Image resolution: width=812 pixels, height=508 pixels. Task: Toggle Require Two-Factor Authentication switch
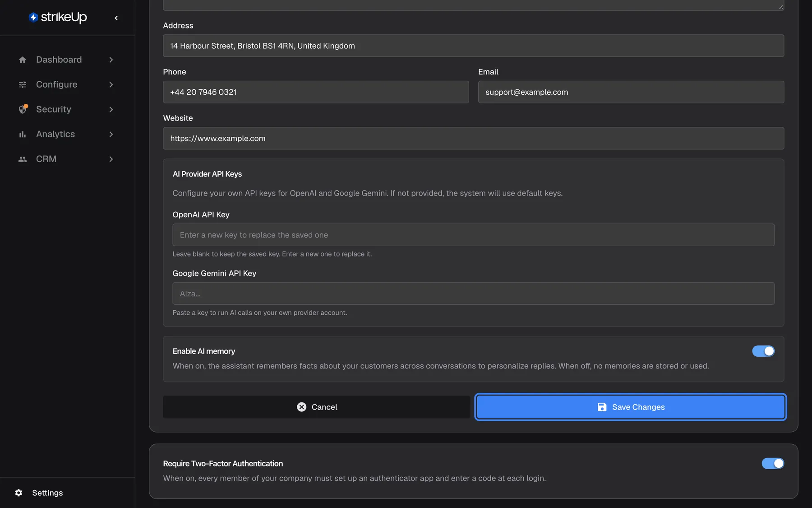pyautogui.click(x=773, y=463)
